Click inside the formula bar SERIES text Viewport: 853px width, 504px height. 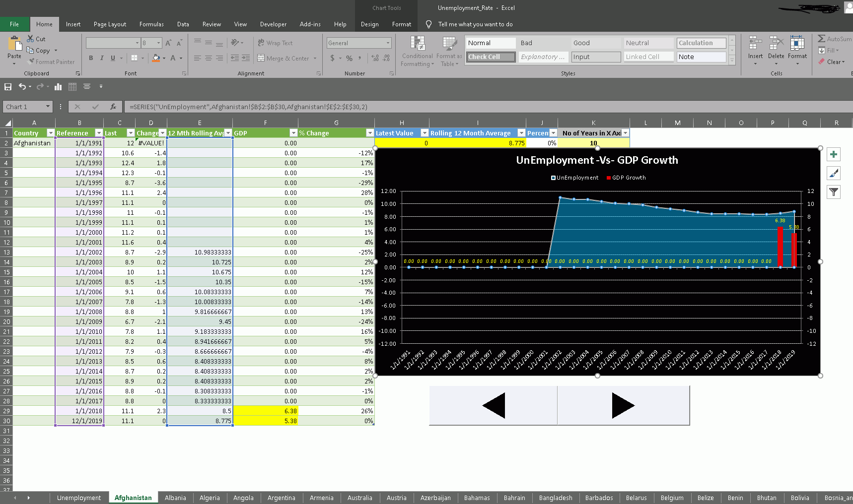pos(248,107)
